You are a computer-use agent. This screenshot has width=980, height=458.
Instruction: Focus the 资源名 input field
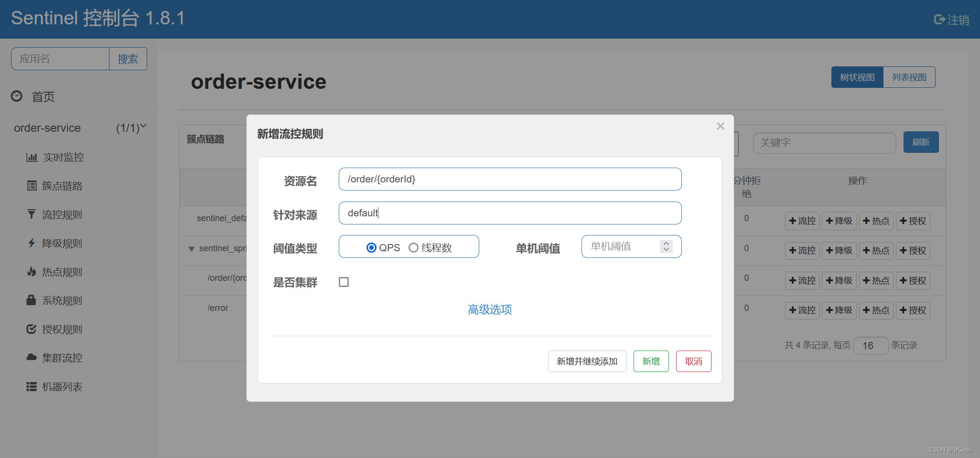(x=510, y=179)
